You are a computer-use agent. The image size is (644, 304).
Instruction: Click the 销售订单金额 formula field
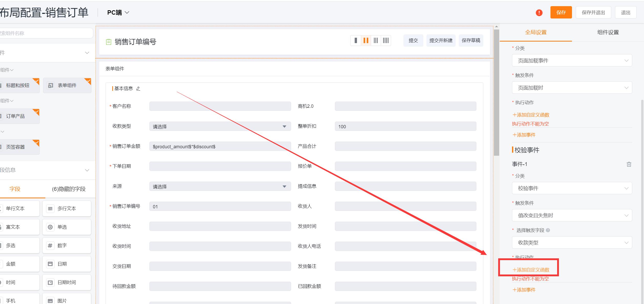pyautogui.click(x=220, y=146)
